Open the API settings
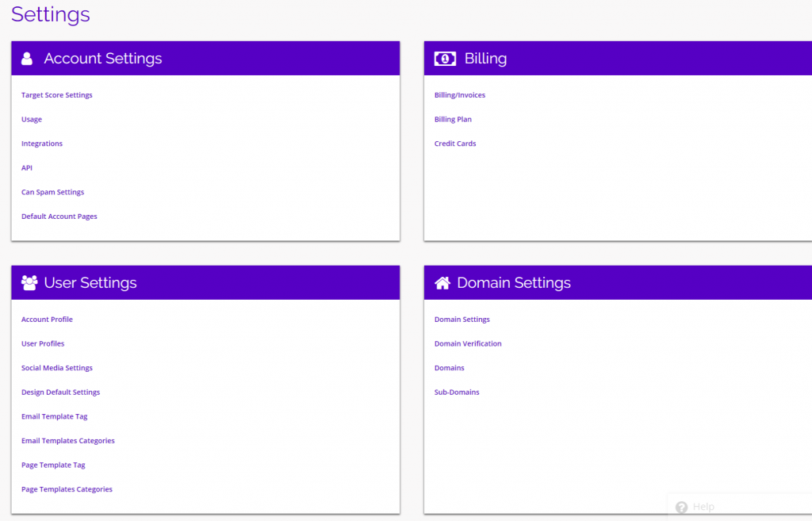 (26, 167)
